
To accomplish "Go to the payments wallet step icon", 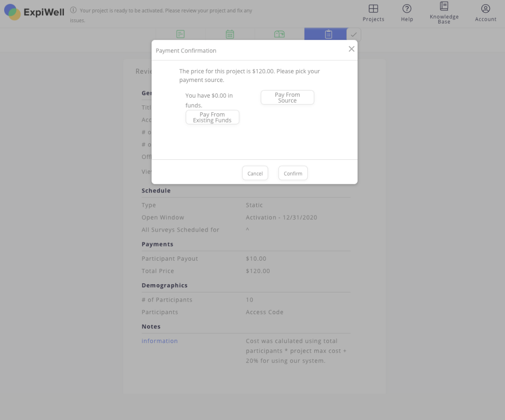I will tap(279, 34).
